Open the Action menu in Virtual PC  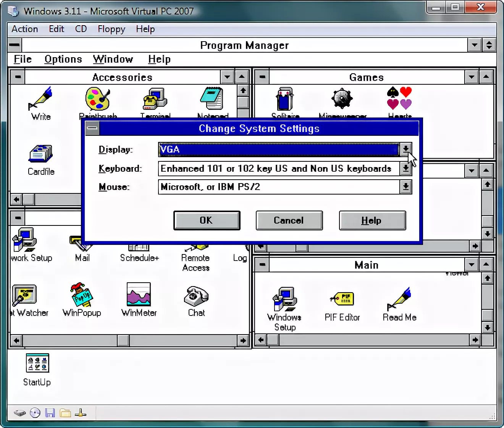point(25,29)
